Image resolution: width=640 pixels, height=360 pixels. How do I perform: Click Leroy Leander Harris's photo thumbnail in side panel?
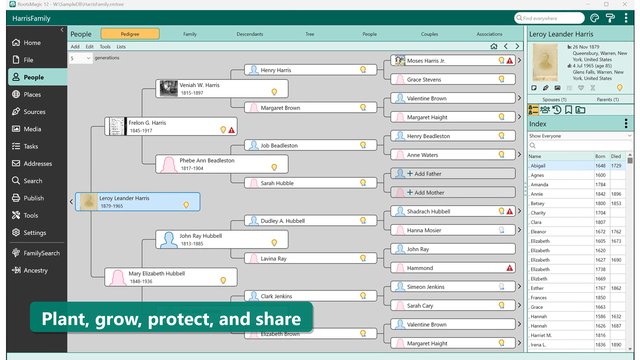pyautogui.click(x=545, y=62)
